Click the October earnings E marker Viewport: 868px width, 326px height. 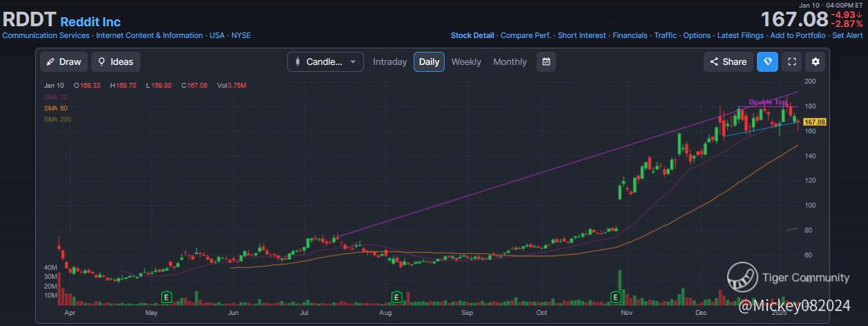pyautogui.click(x=615, y=297)
